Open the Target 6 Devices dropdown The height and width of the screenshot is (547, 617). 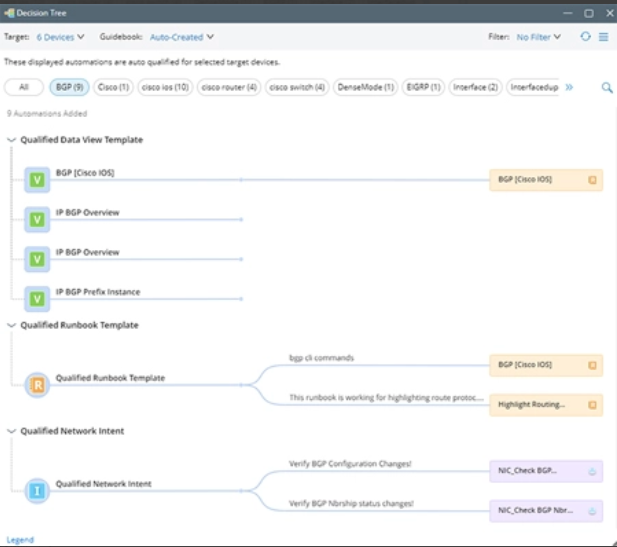coord(60,37)
